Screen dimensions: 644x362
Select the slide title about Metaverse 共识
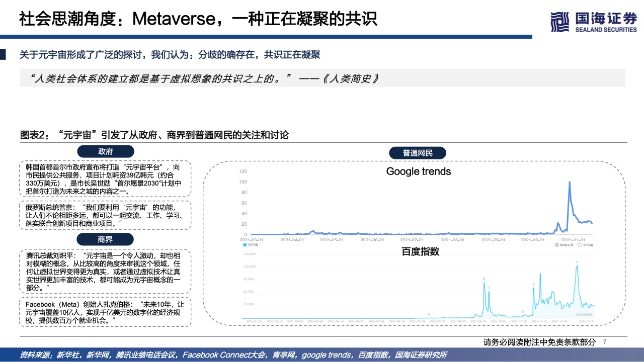198,19
